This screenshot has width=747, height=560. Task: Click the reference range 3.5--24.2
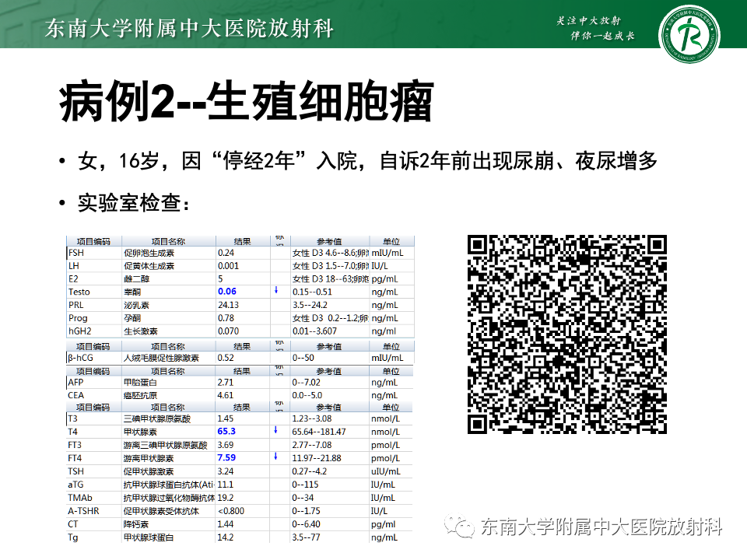point(310,305)
